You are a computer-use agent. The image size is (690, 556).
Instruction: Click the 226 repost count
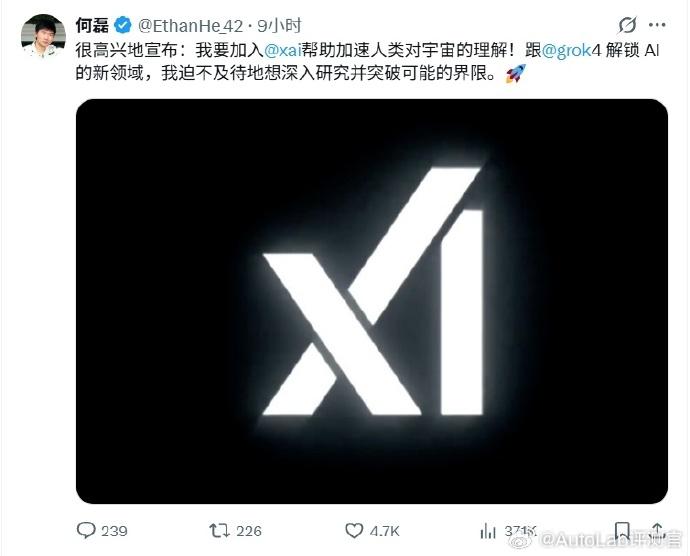[249, 531]
